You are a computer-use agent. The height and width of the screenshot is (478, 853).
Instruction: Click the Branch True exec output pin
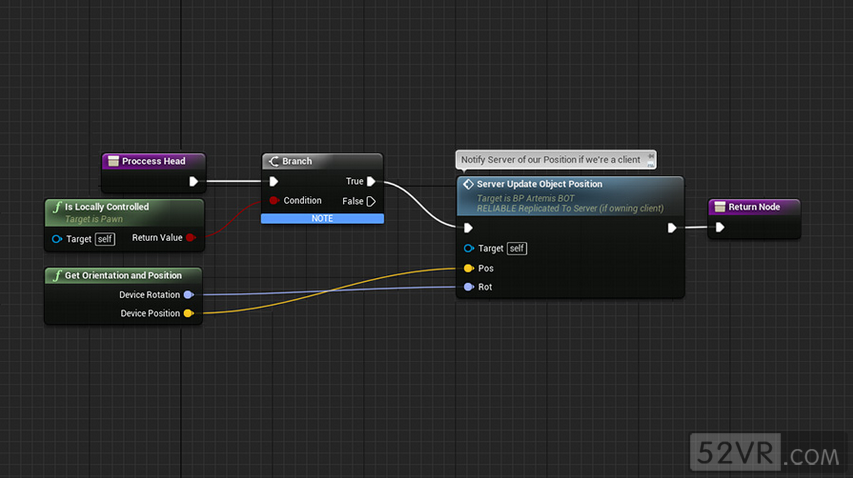point(371,182)
